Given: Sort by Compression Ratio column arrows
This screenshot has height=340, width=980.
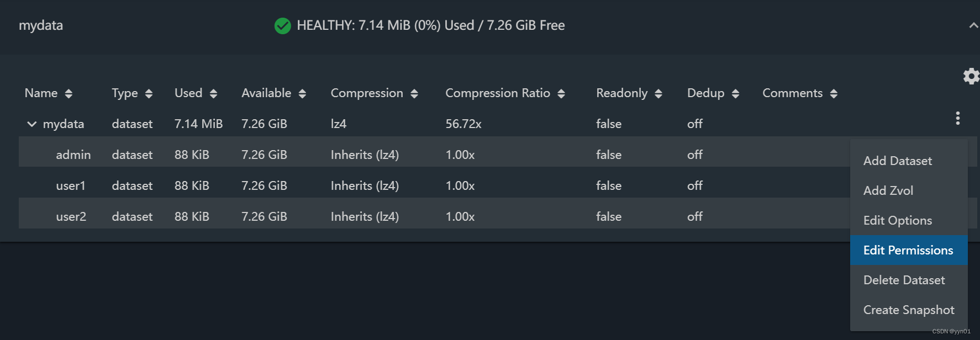Looking at the screenshot, I should click(561, 94).
